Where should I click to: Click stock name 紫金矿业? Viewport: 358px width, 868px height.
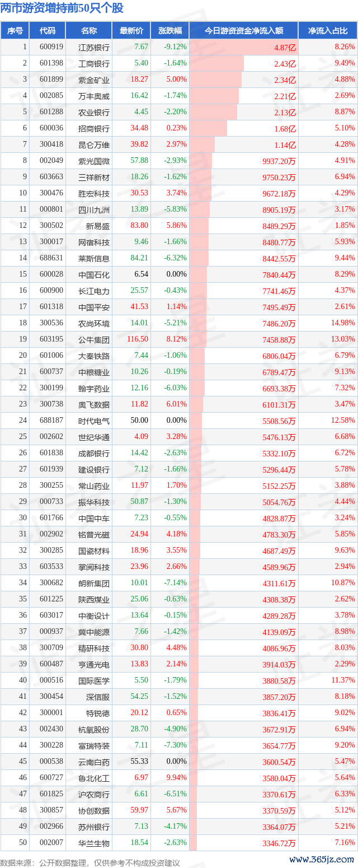(x=95, y=80)
